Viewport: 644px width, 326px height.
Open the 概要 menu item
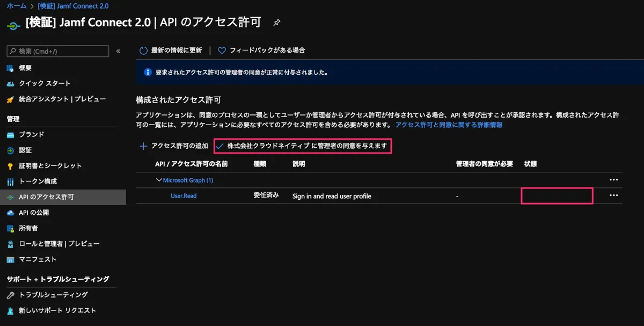[25, 68]
